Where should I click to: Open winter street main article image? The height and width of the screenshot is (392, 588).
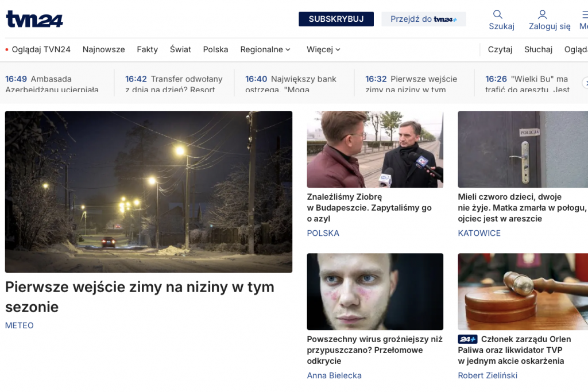click(149, 192)
